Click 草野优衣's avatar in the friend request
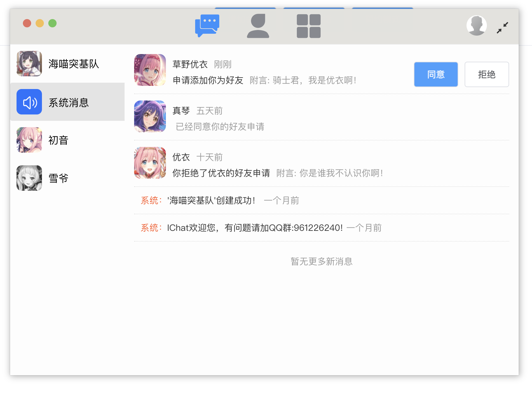Viewport: 532px width, 393px height. click(x=150, y=70)
